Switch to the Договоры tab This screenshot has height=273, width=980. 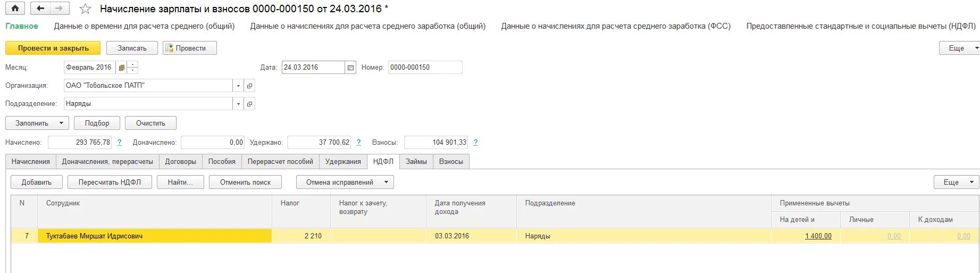(181, 161)
